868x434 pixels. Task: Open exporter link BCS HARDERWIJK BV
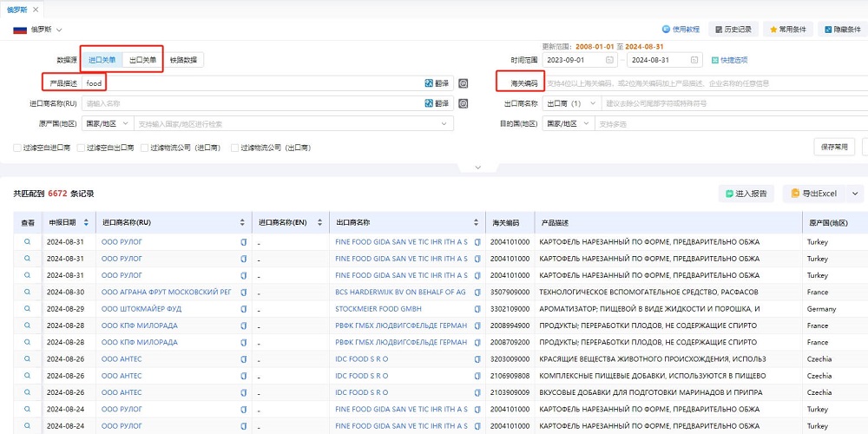tap(401, 293)
